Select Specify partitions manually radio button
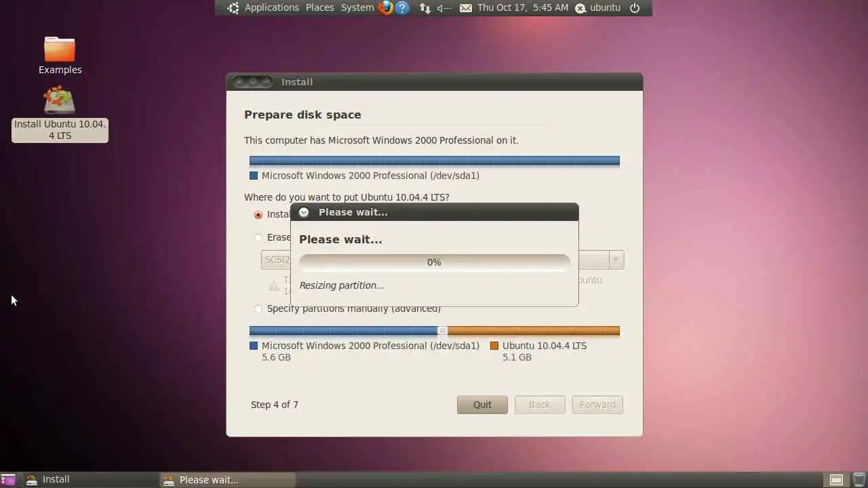The width and height of the screenshot is (868, 488). click(x=258, y=309)
